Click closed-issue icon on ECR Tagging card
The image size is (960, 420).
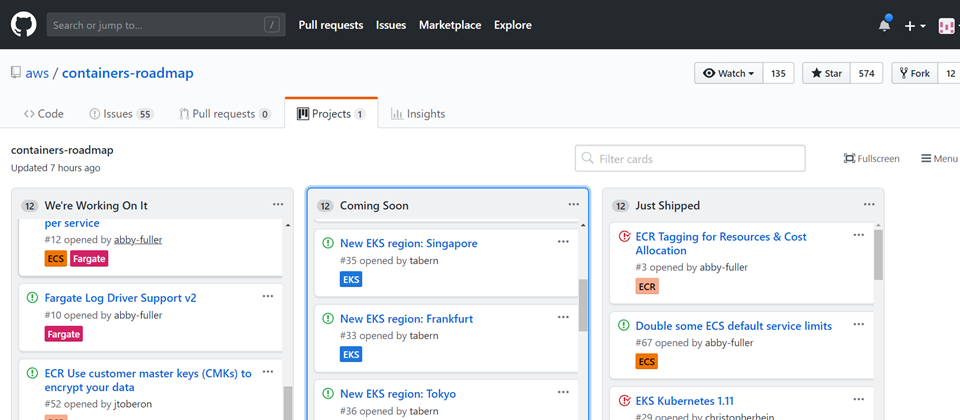coord(624,236)
